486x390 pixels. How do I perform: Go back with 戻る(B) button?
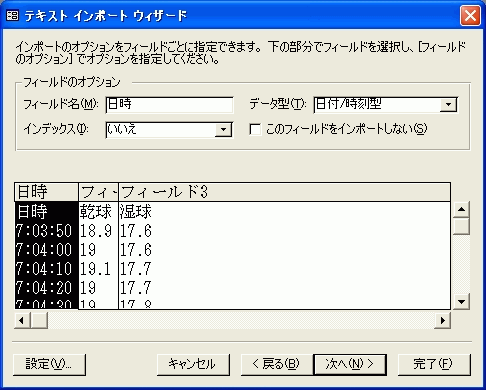pyautogui.click(x=277, y=364)
